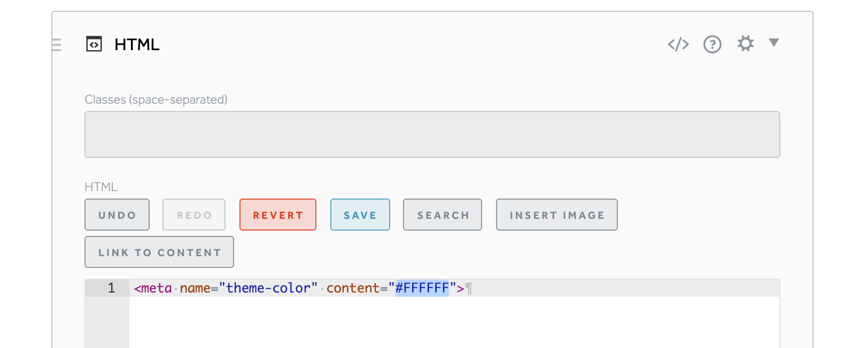Click the Undo button
868x348 pixels.
(117, 215)
